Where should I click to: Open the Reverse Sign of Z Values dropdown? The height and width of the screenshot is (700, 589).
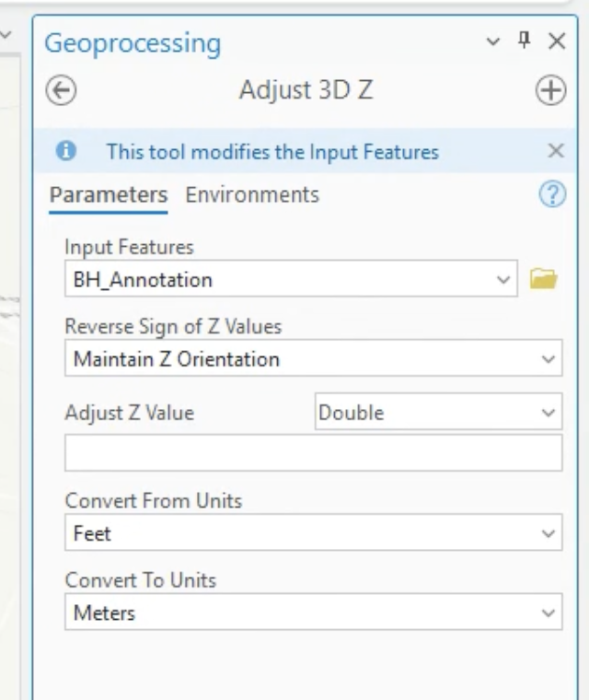[x=313, y=358]
